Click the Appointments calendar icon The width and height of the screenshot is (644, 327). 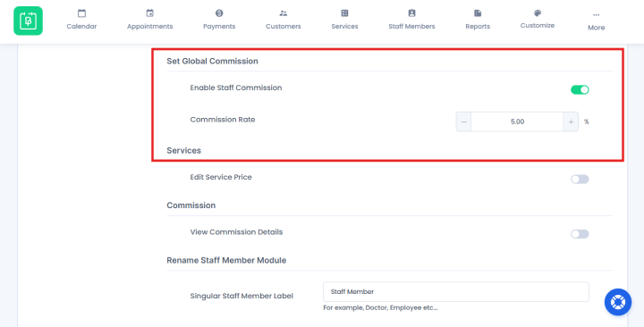point(150,13)
